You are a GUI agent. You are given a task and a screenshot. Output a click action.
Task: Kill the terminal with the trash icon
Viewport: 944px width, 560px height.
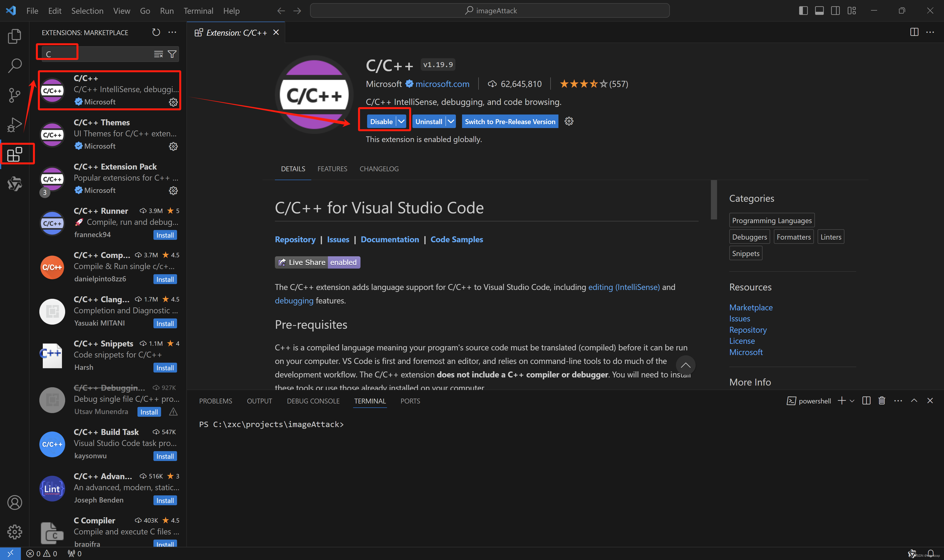coord(882,401)
